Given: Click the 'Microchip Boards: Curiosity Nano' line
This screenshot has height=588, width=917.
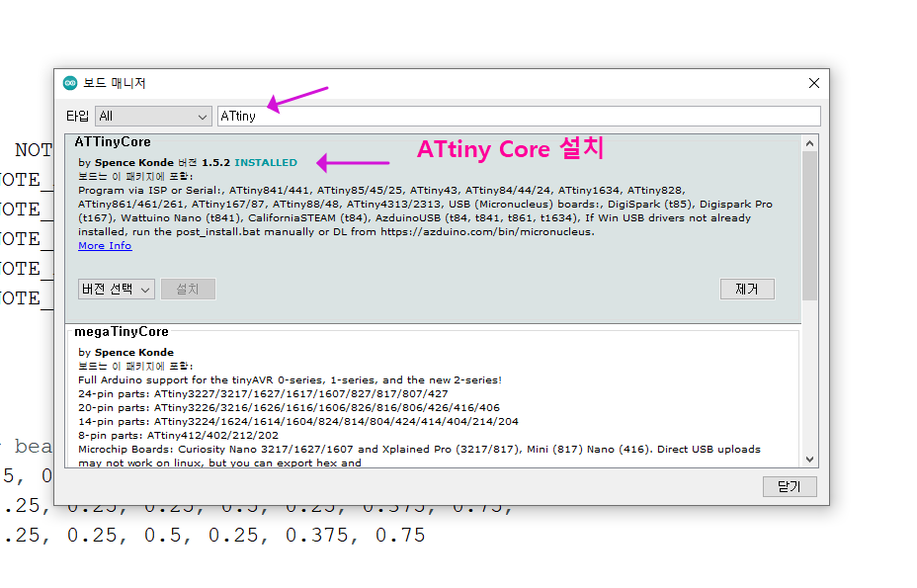Looking at the screenshot, I should coord(419,450).
